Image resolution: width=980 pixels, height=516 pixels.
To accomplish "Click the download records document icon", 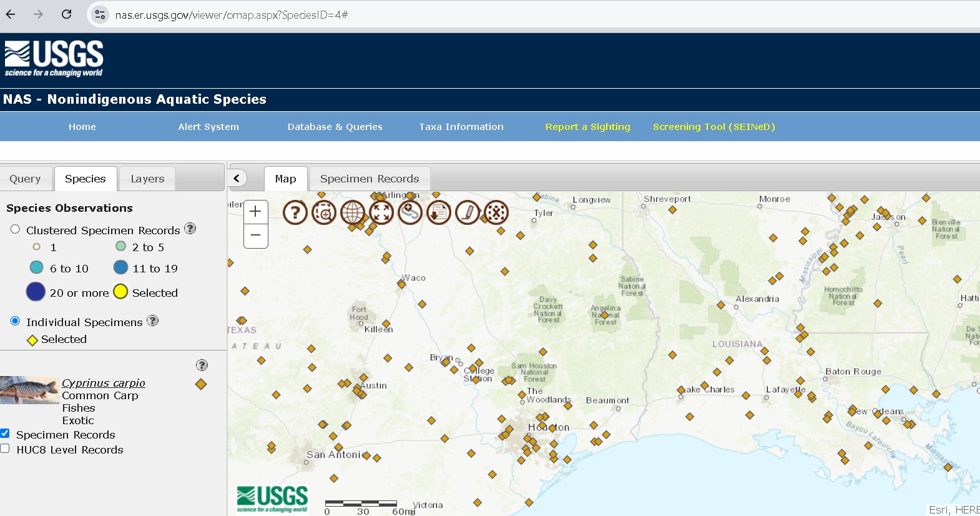I will coord(439,212).
